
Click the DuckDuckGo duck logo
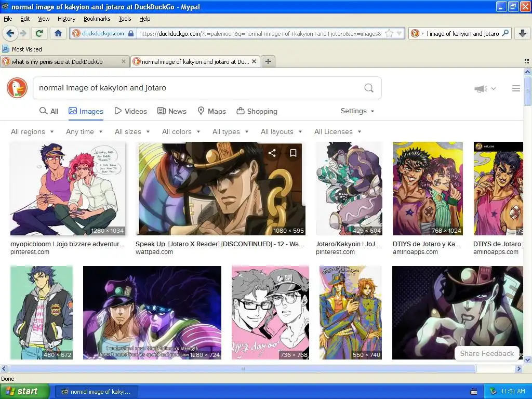(x=17, y=88)
